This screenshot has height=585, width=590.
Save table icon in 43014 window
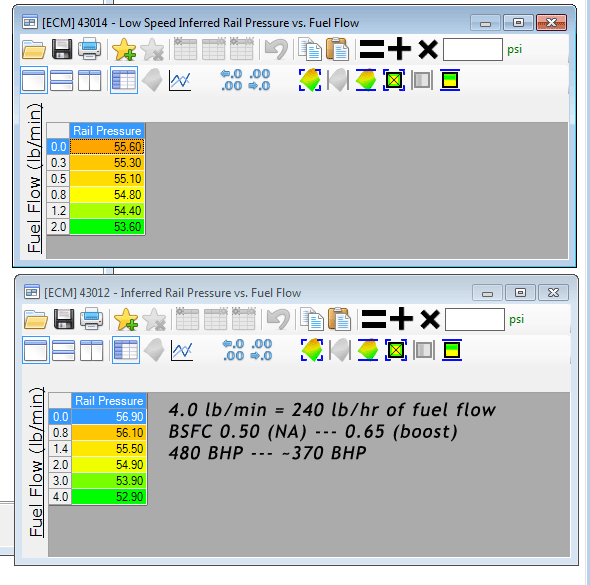point(62,49)
